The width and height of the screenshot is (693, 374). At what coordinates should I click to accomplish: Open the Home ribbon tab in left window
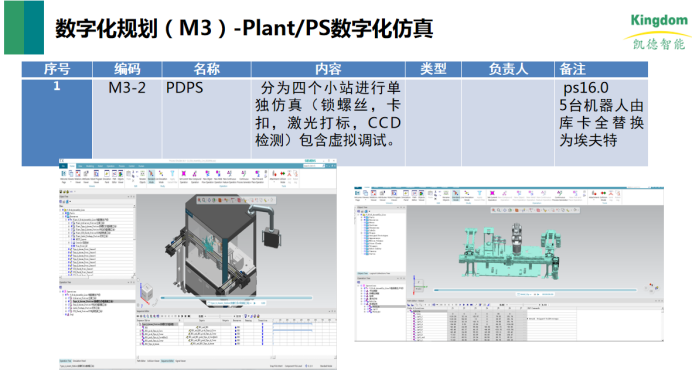point(72,166)
